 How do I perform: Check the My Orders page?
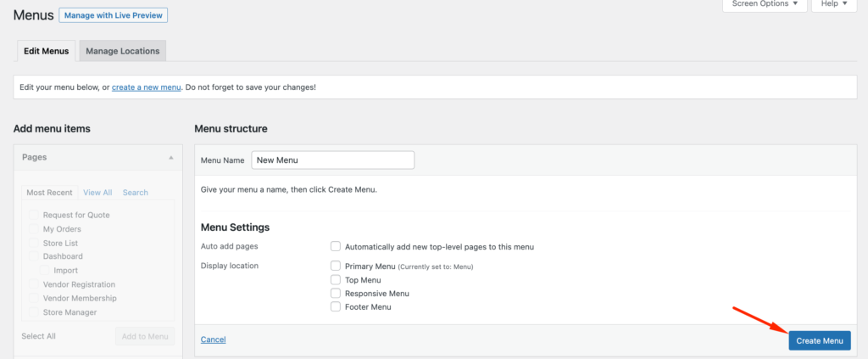click(x=34, y=228)
